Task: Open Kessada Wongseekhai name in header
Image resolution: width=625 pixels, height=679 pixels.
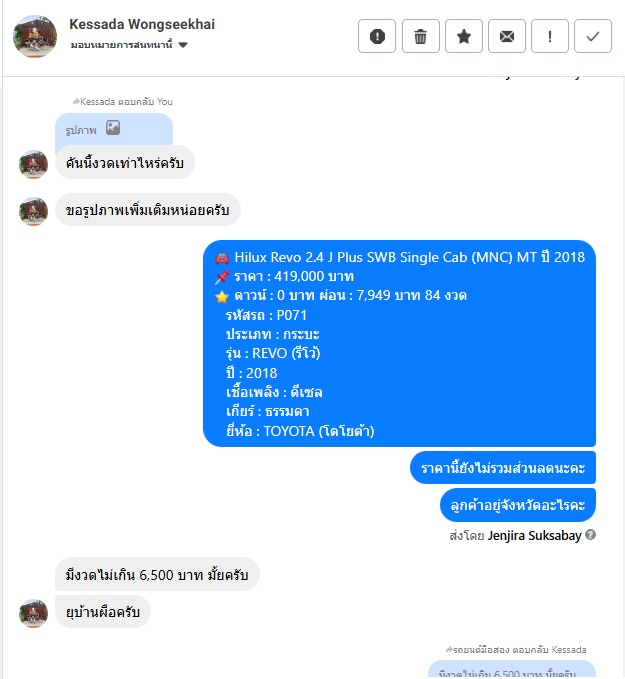Action: 142,24
